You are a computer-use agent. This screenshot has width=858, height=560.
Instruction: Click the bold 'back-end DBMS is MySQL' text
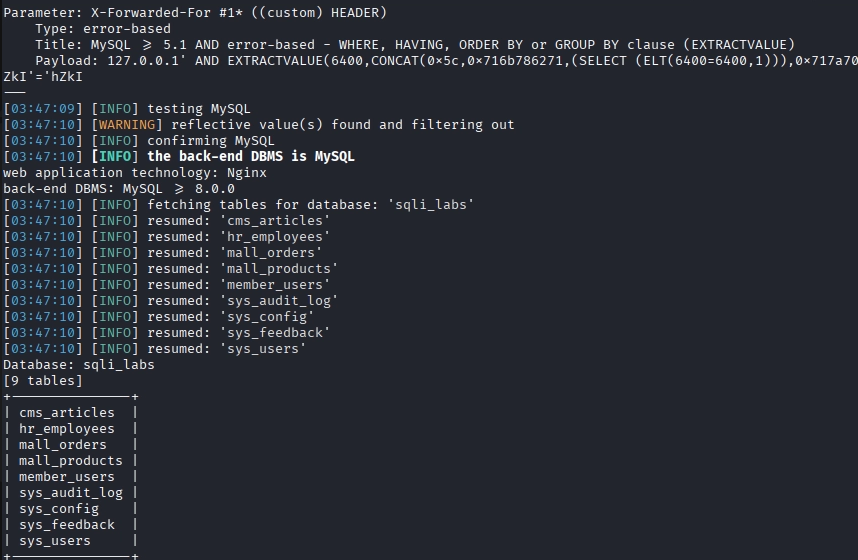click(250, 156)
